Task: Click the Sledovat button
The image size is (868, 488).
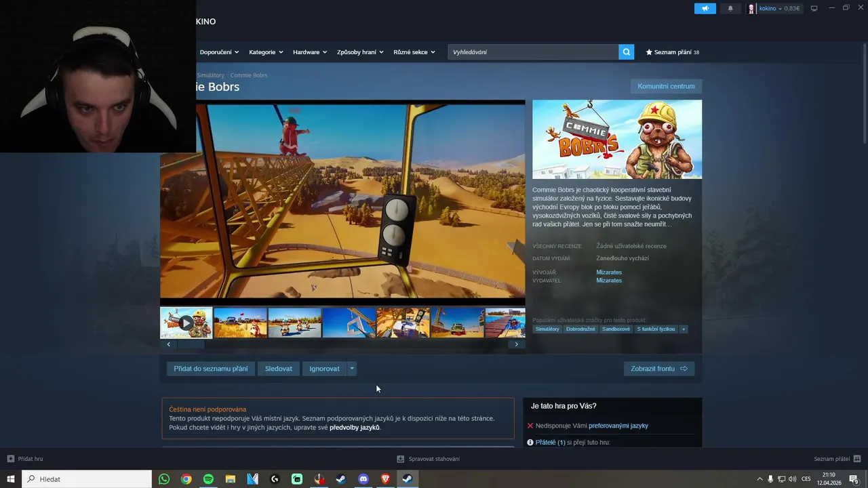Action: pos(279,369)
